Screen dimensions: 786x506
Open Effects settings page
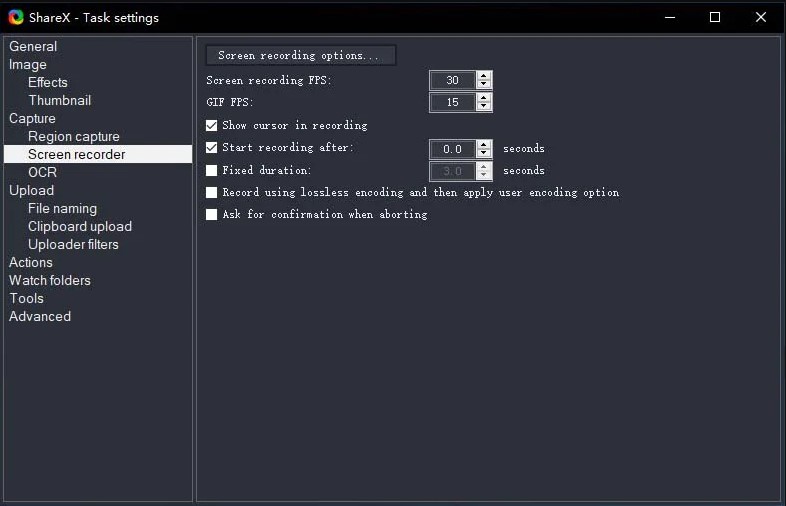(48, 82)
